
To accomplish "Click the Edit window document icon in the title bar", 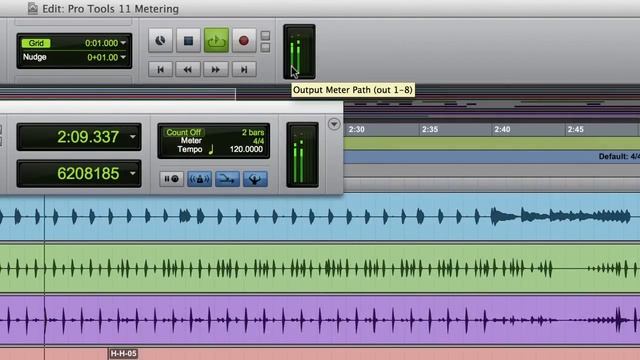I will click(32, 8).
